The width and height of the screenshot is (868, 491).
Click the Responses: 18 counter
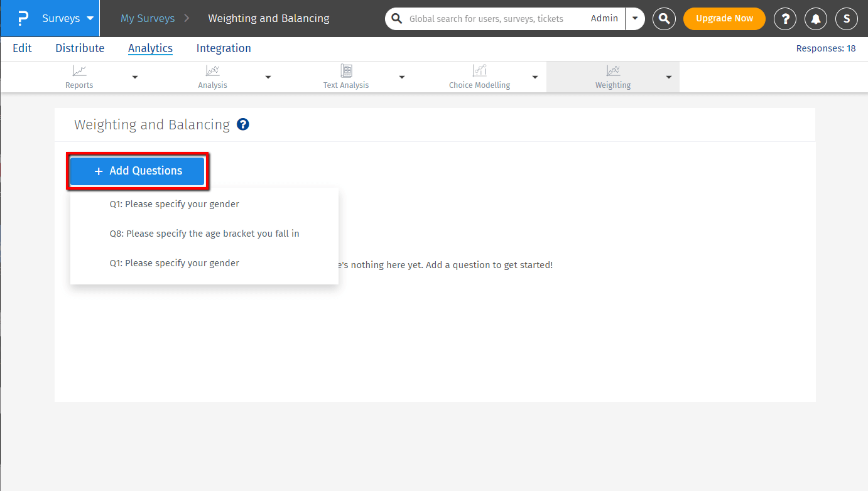click(826, 48)
